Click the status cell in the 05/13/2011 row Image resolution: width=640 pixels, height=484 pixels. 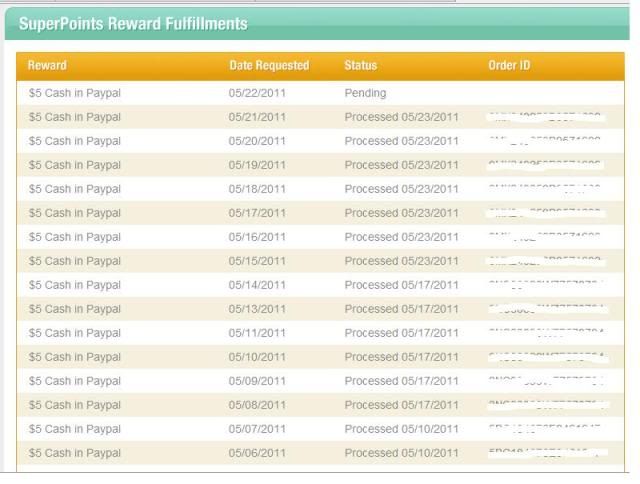pos(402,309)
